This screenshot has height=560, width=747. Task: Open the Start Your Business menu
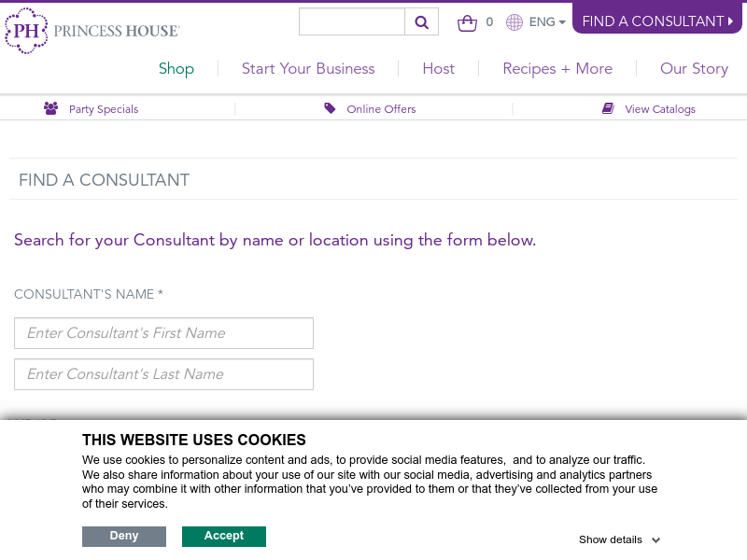[x=308, y=68]
